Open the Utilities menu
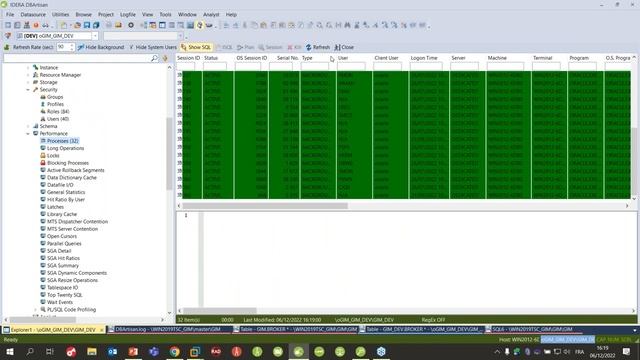640x360 pixels. click(x=60, y=14)
